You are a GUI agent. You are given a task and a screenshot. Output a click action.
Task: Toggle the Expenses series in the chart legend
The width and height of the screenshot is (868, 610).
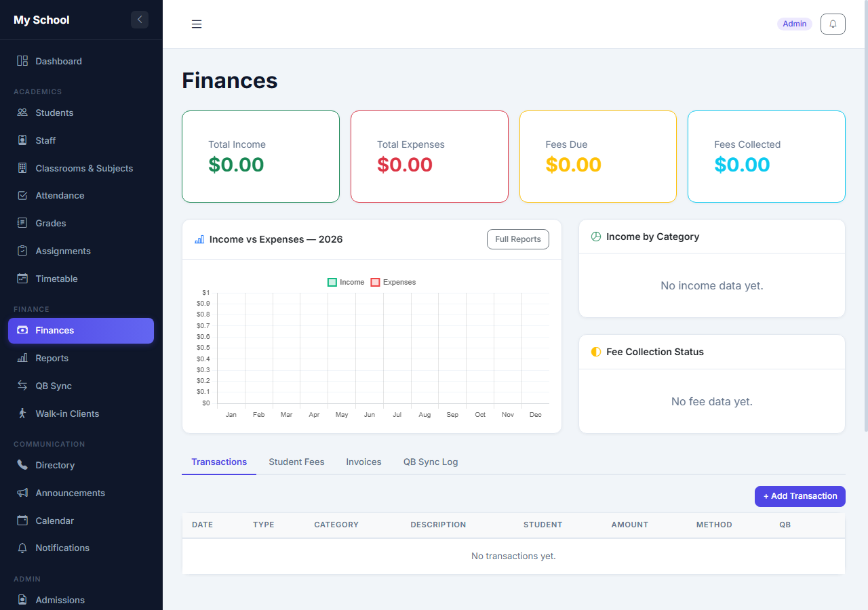[393, 282]
